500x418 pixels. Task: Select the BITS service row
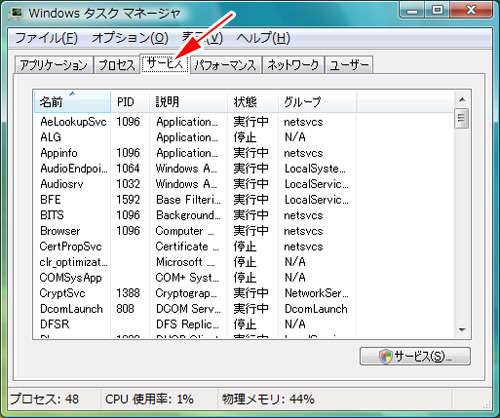click(x=195, y=215)
